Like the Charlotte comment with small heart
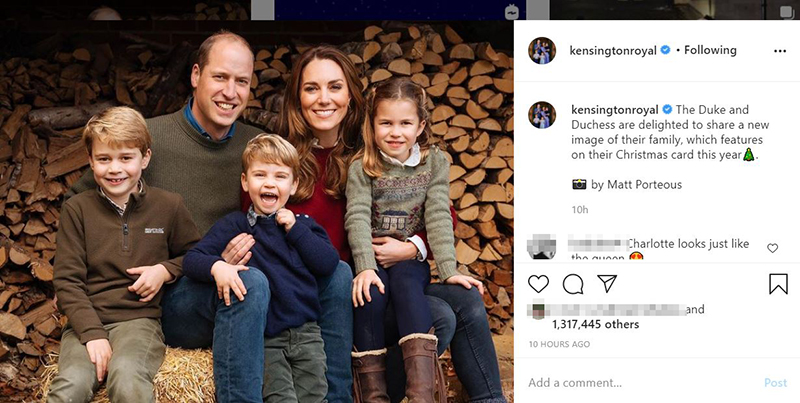Screen dimensions: 800x403 point(772,247)
